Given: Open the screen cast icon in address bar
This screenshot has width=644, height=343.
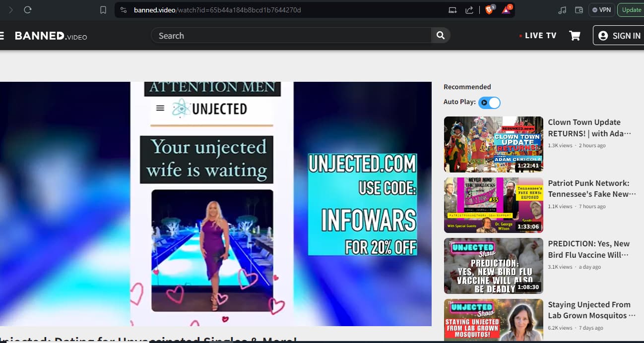Looking at the screenshot, I should click(x=452, y=10).
